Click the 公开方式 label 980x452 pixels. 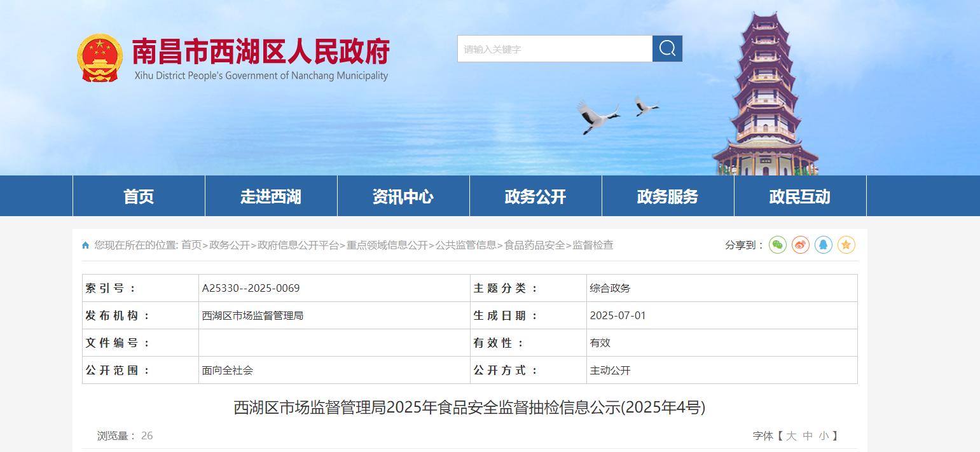click(x=506, y=370)
